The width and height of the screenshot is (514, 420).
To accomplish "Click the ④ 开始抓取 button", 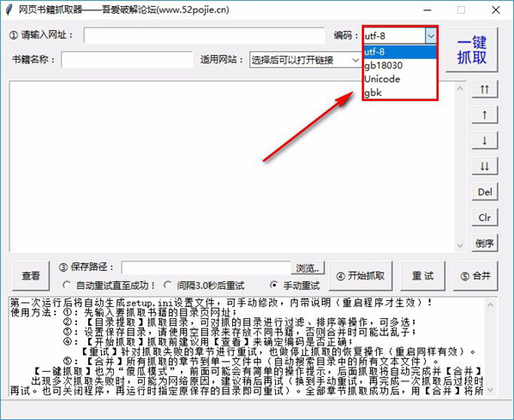I will click(x=361, y=276).
